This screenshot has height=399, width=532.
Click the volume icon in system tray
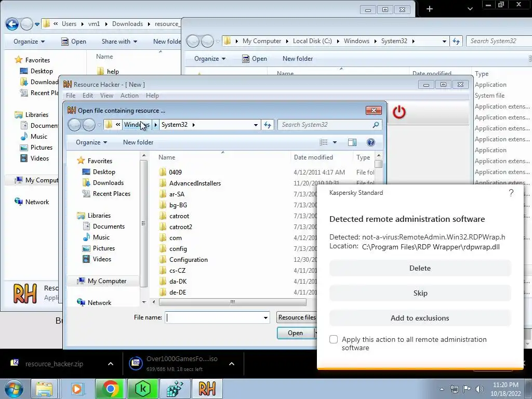480,389
